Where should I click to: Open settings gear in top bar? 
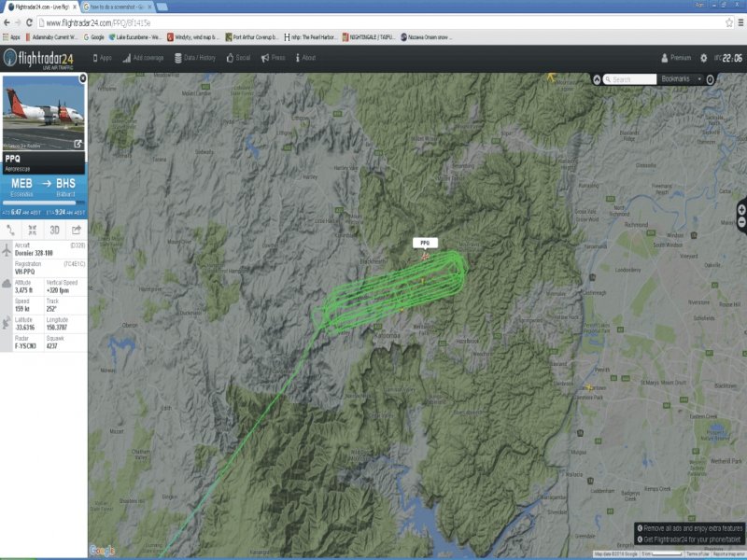704,58
